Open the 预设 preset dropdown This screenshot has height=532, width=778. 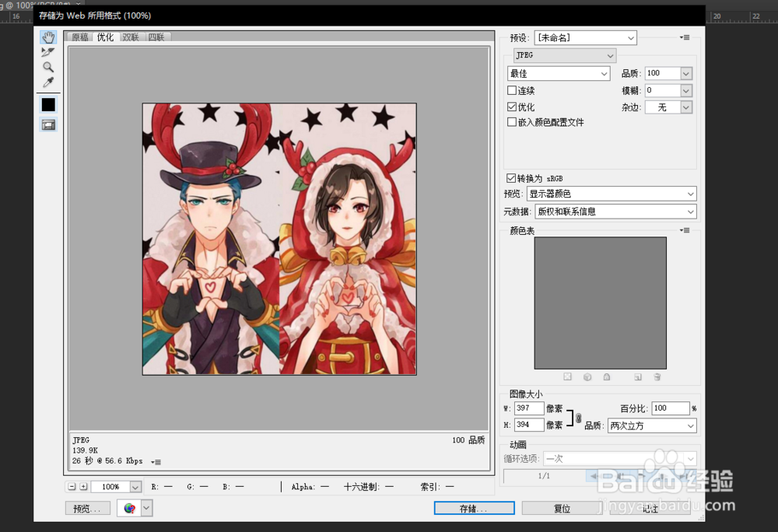coord(586,37)
